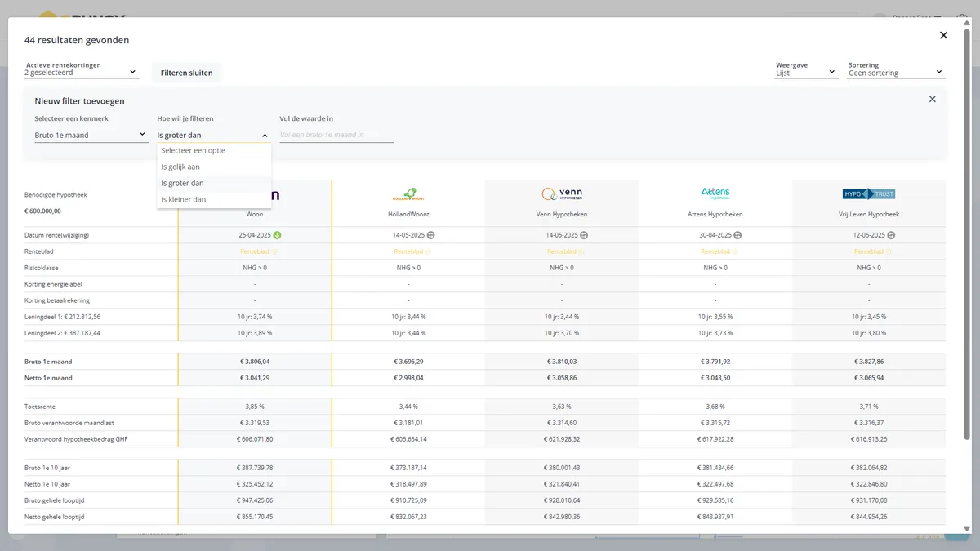
Task: Open the Weergave dropdown set to Lijst
Action: [x=806, y=72]
